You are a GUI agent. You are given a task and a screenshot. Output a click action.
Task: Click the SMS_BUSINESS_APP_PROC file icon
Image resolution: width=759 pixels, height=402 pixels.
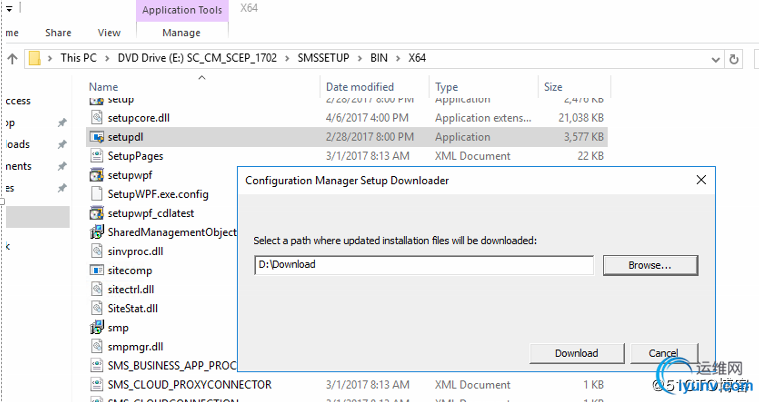[97, 366]
